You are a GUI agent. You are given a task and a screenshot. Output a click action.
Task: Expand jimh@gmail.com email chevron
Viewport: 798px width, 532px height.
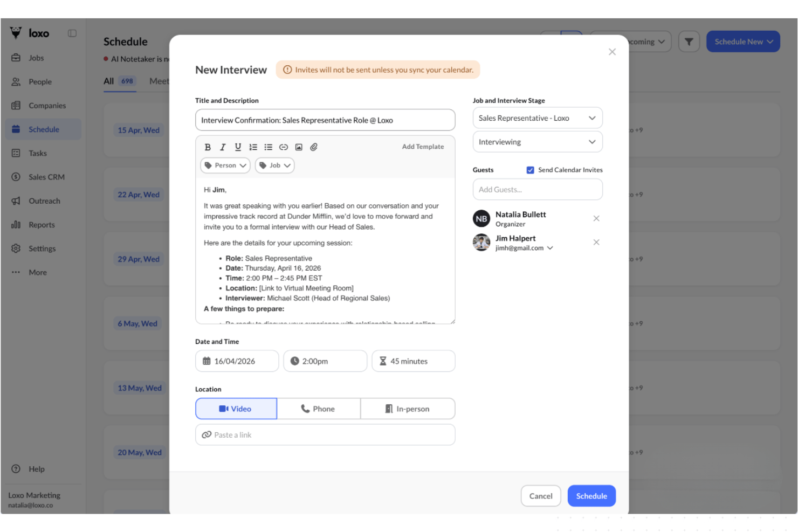550,248
